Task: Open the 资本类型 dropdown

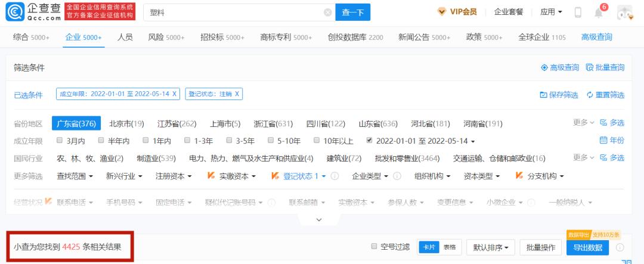Action: click(482, 176)
